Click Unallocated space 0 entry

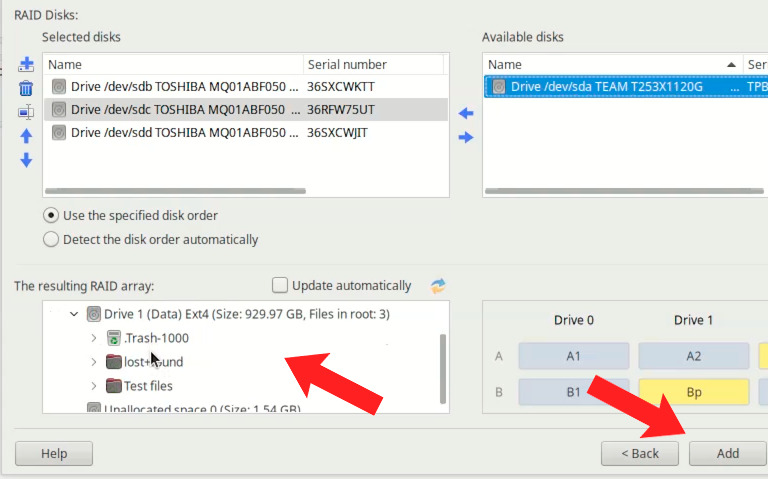click(x=194, y=408)
